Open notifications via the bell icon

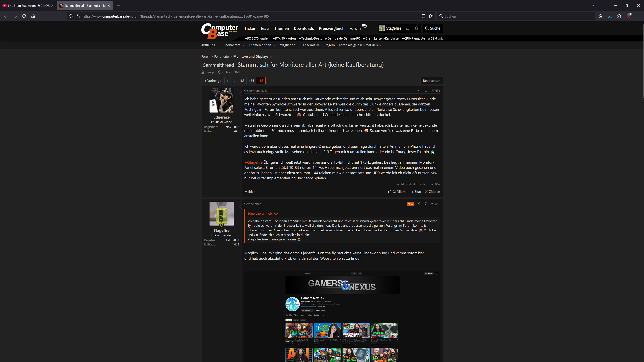pos(416,28)
